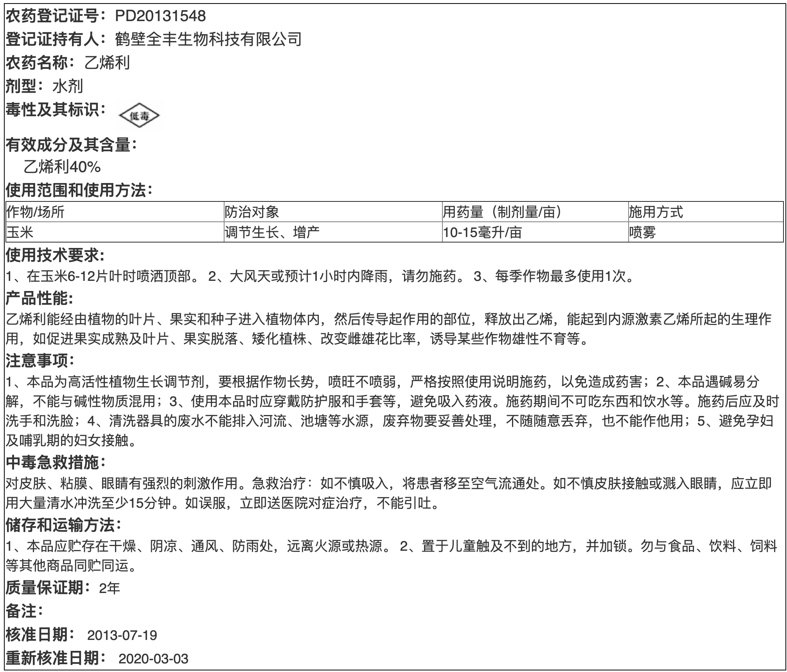The height and width of the screenshot is (672, 787).
Task: Click the 施用方式 column header
Action: pos(656,212)
